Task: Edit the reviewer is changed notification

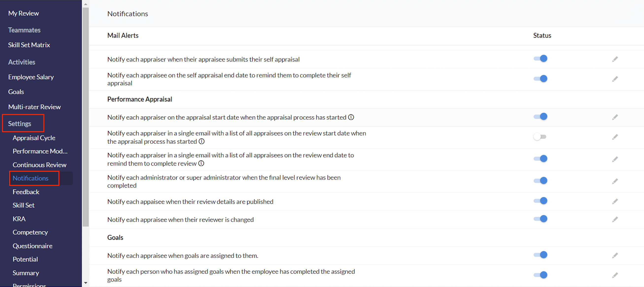Action: point(615,220)
